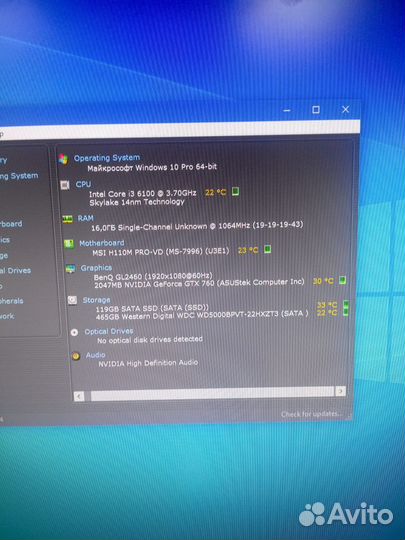Open the Motherboard summary heading link
Viewport: 405px width, 540px height.
(x=102, y=243)
